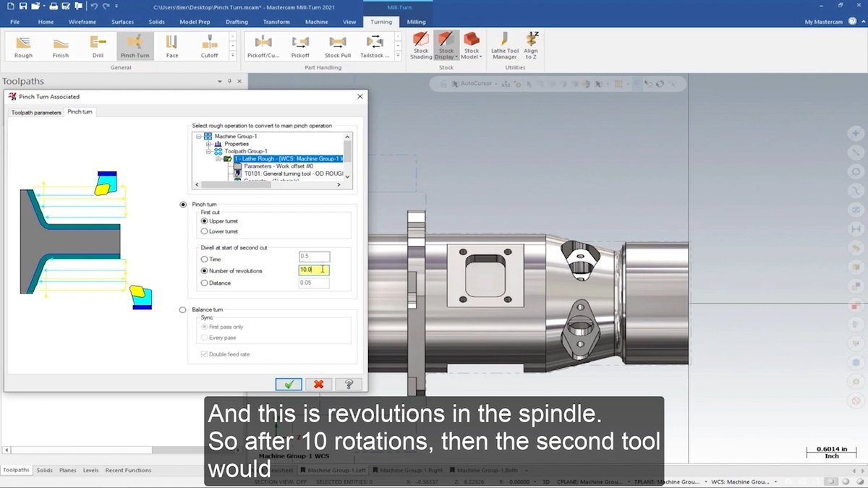Edit the Number of revolutions value field
Viewport: 868px width, 488px height.
[314, 270]
